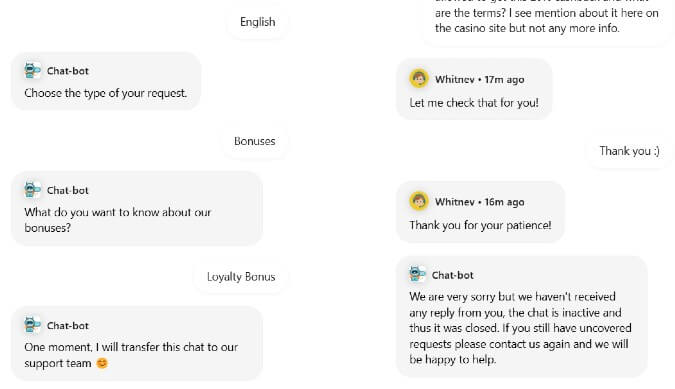Select the 'English' reply bubble
675x389 pixels.
(x=257, y=22)
